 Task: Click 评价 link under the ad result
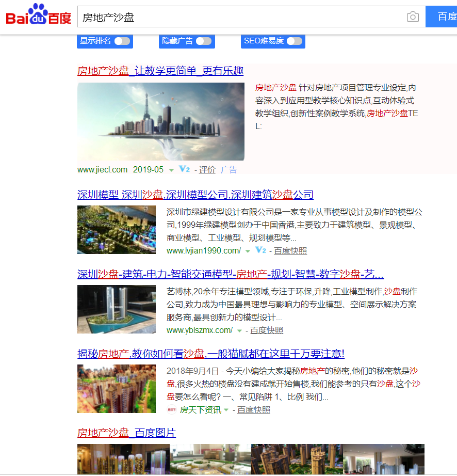207,170
